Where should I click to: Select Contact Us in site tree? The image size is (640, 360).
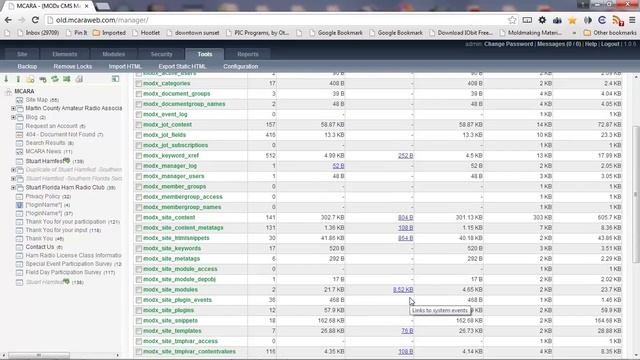(40, 247)
